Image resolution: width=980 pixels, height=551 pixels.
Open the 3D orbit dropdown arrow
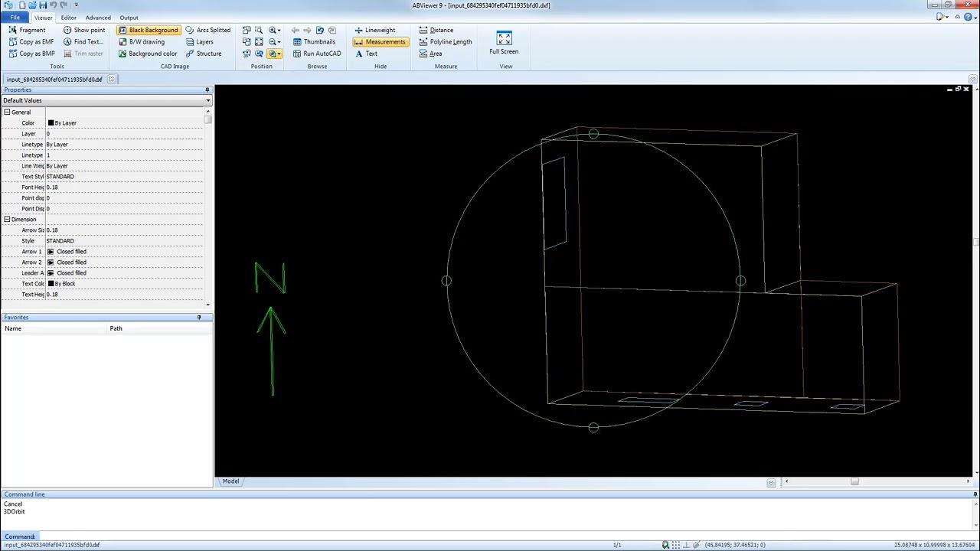tap(279, 54)
